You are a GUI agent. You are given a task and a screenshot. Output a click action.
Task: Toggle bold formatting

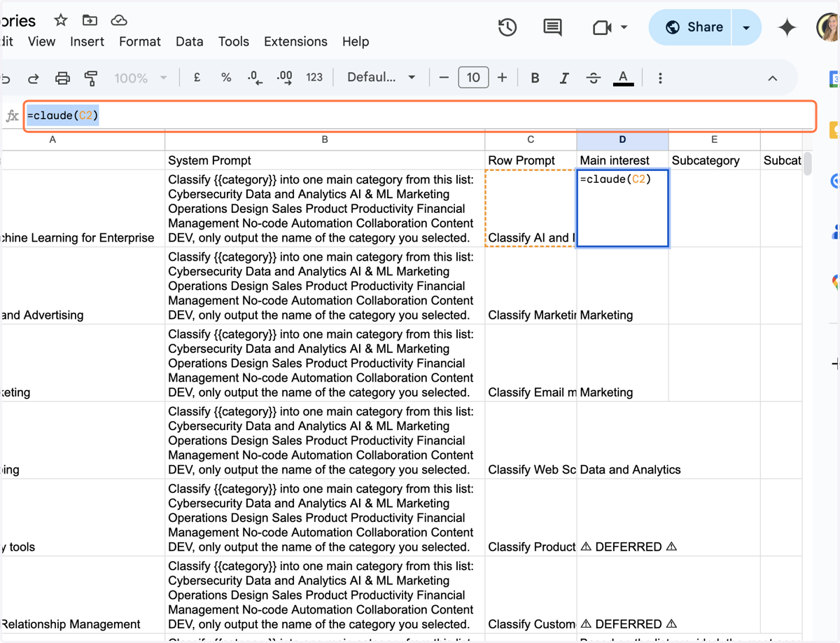(x=535, y=78)
